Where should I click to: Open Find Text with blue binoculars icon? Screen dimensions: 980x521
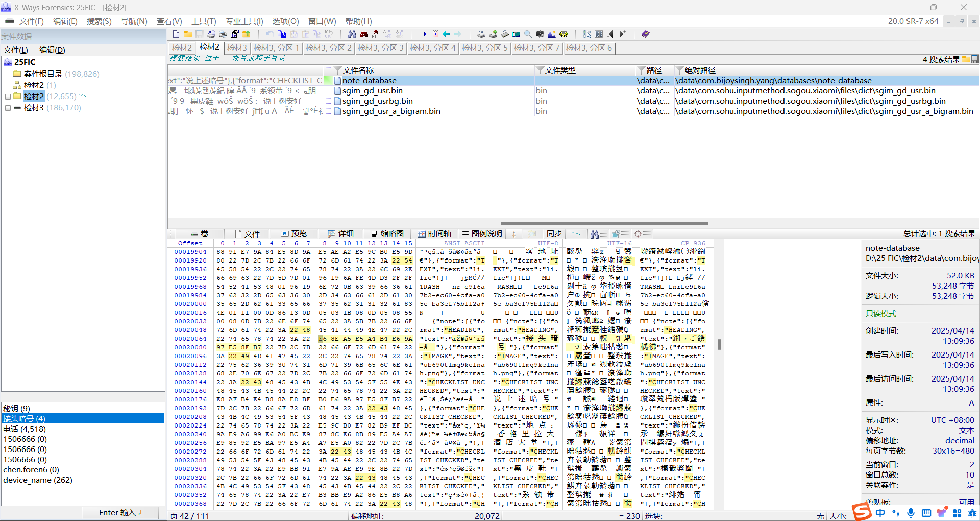(352, 34)
